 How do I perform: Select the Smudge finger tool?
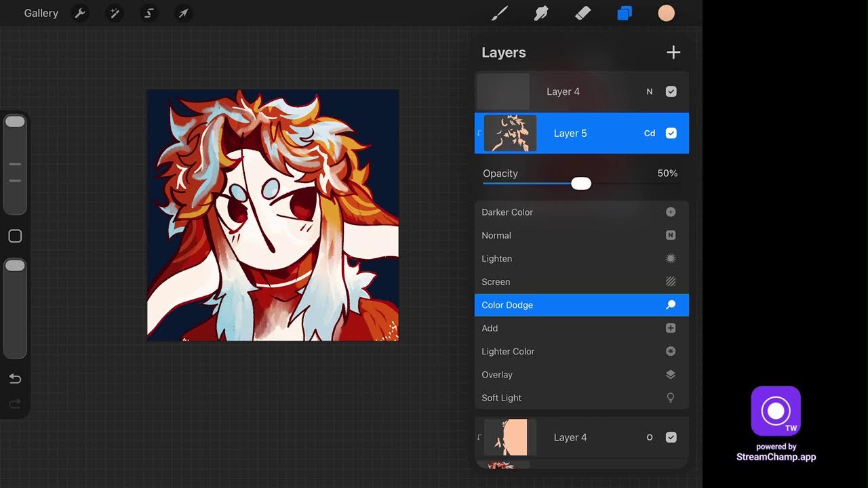(541, 14)
